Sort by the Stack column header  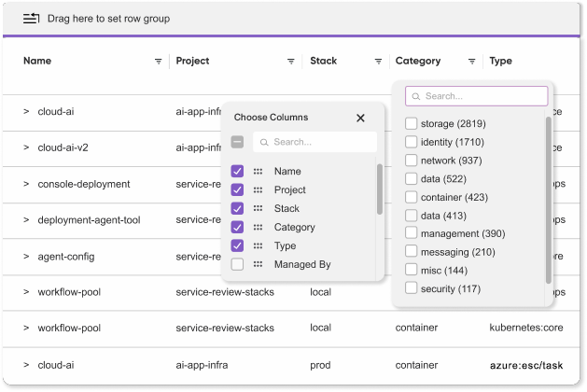[x=324, y=61]
